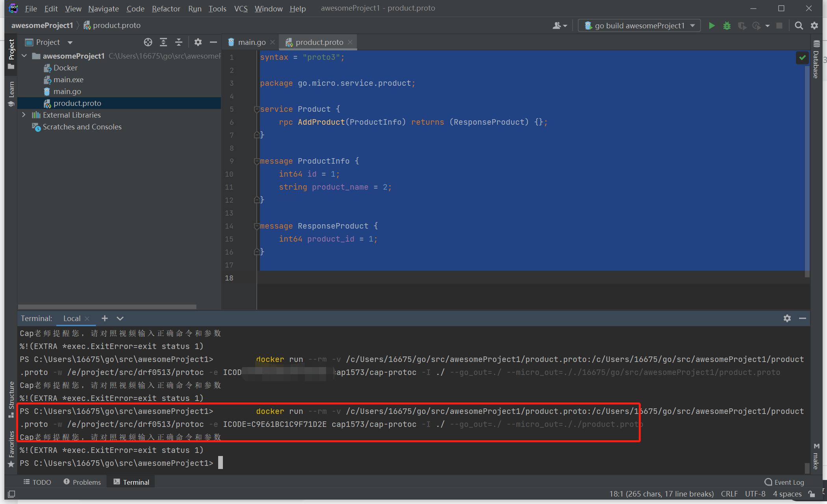Click the Project panel horizontal scrollbar

coord(107,306)
